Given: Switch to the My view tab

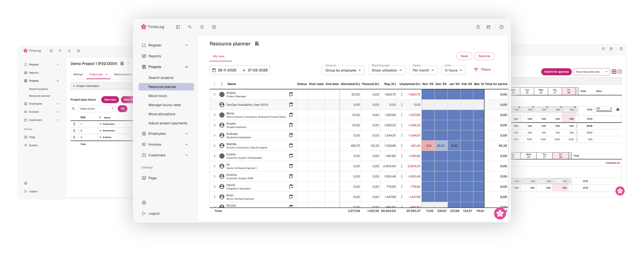Looking at the screenshot, I should click(219, 56).
